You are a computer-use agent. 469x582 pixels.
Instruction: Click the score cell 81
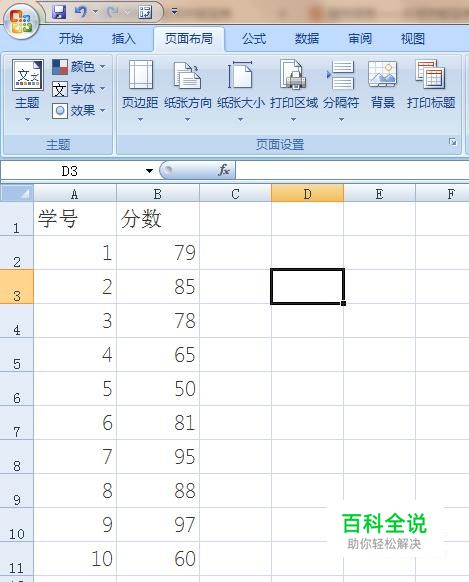coord(158,423)
